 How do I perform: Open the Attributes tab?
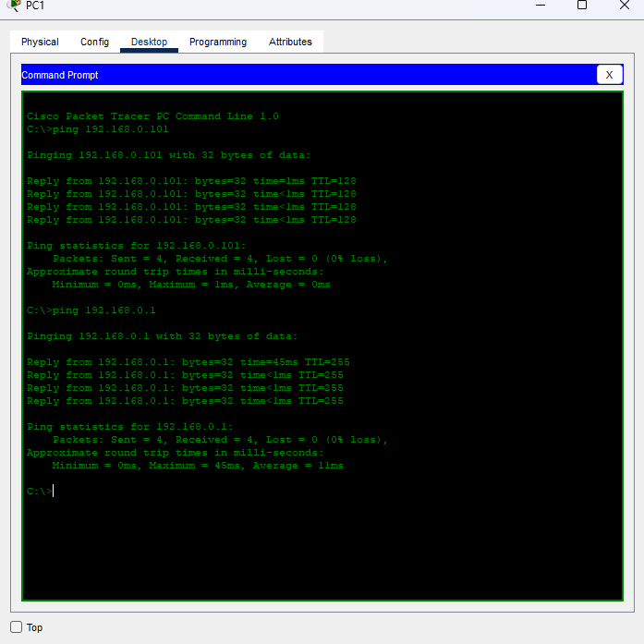(x=290, y=42)
